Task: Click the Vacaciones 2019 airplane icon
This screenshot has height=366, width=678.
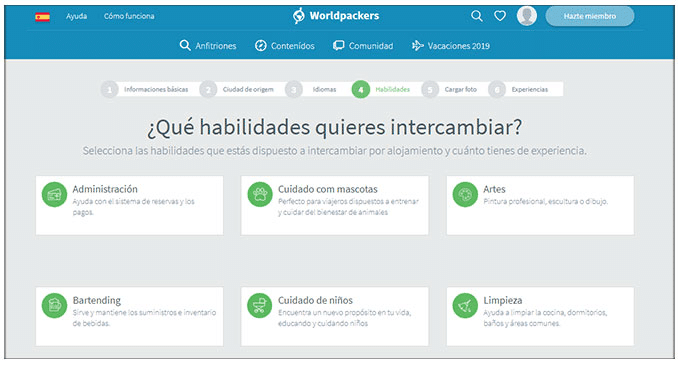Action: point(417,45)
